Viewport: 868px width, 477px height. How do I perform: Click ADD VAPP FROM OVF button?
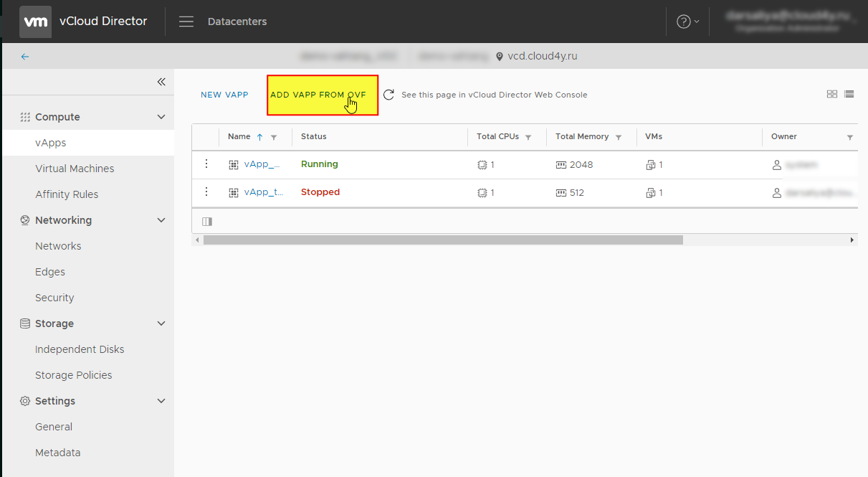(323, 95)
